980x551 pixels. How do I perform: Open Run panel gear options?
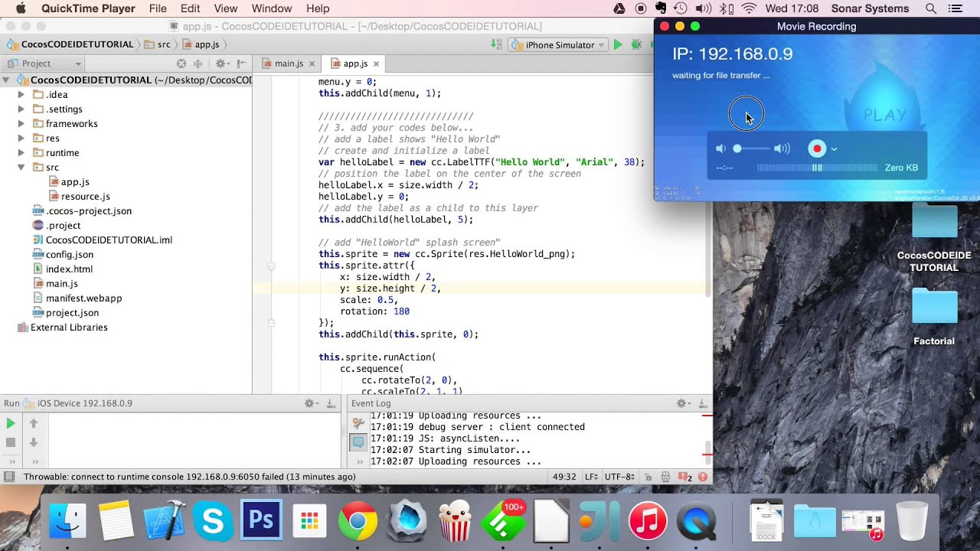311,403
